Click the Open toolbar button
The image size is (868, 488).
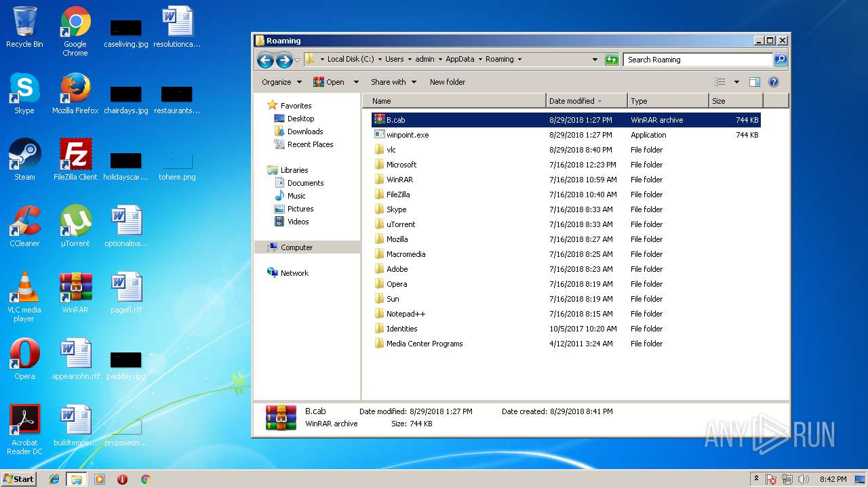pyautogui.click(x=329, y=82)
